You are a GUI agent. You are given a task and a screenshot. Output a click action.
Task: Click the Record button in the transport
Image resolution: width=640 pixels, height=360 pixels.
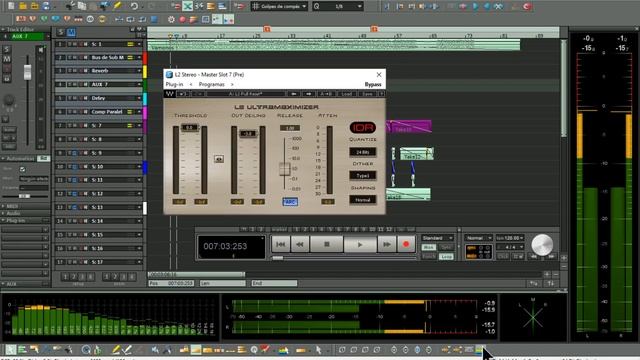406,244
